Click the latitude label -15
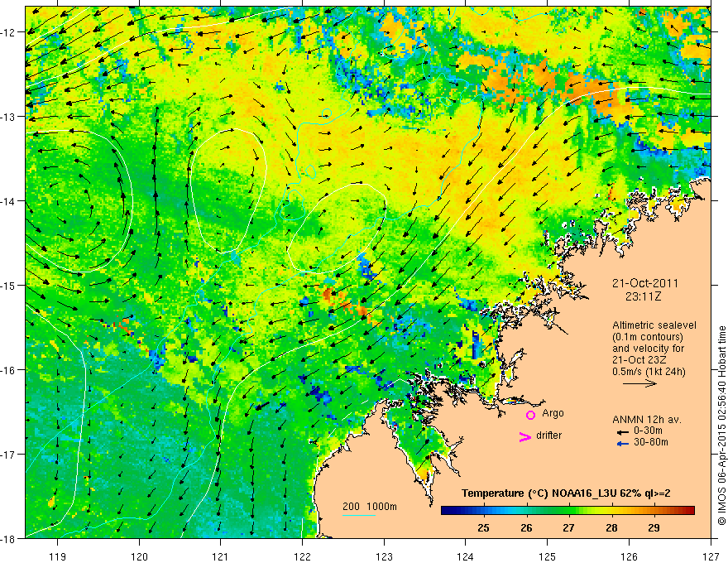This screenshot has height=563, width=728. click(9, 285)
